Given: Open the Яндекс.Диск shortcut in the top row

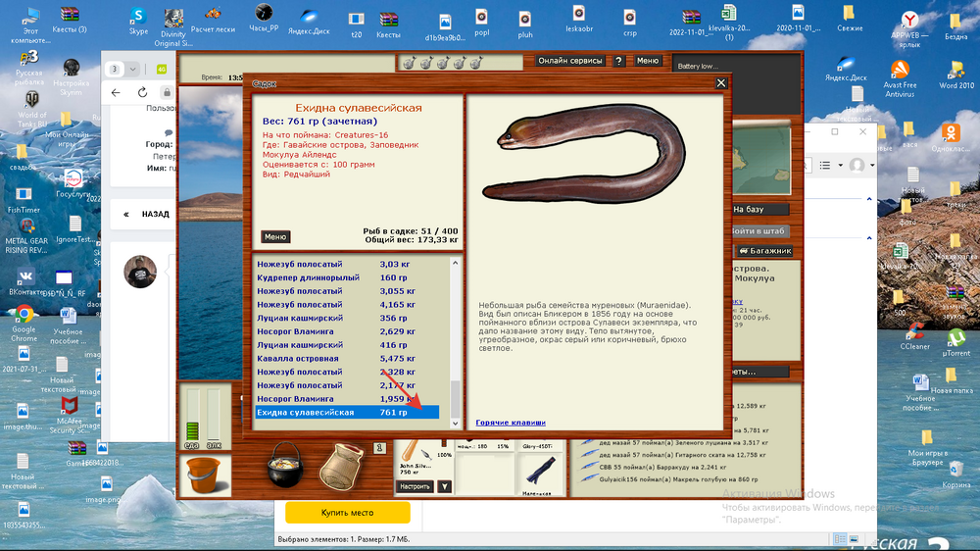Looking at the screenshot, I should click(x=309, y=21).
